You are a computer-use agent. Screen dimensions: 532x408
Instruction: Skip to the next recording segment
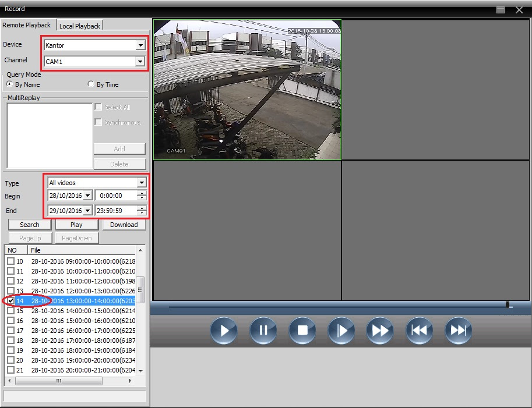point(458,330)
